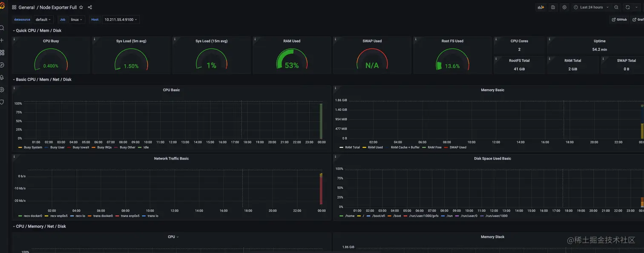Open the sidebar Dashboards icon
The height and width of the screenshot is (253, 644).
[x=2, y=53]
